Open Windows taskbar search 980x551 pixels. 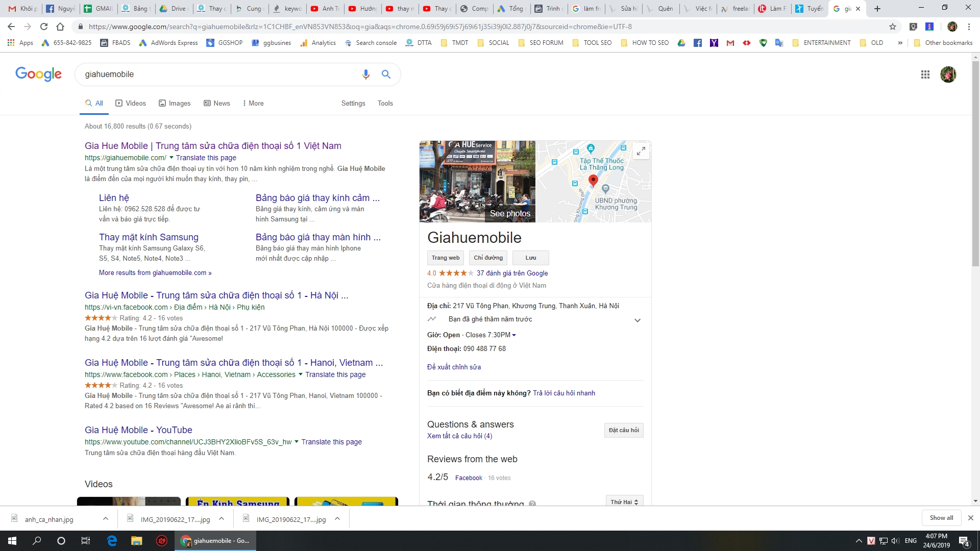pyautogui.click(x=37, y=541)
